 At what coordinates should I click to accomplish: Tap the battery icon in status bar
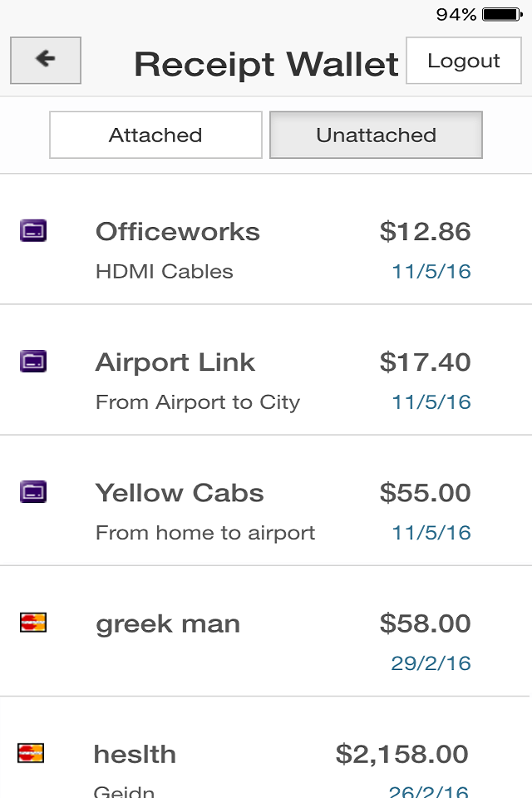coord(502,14)
